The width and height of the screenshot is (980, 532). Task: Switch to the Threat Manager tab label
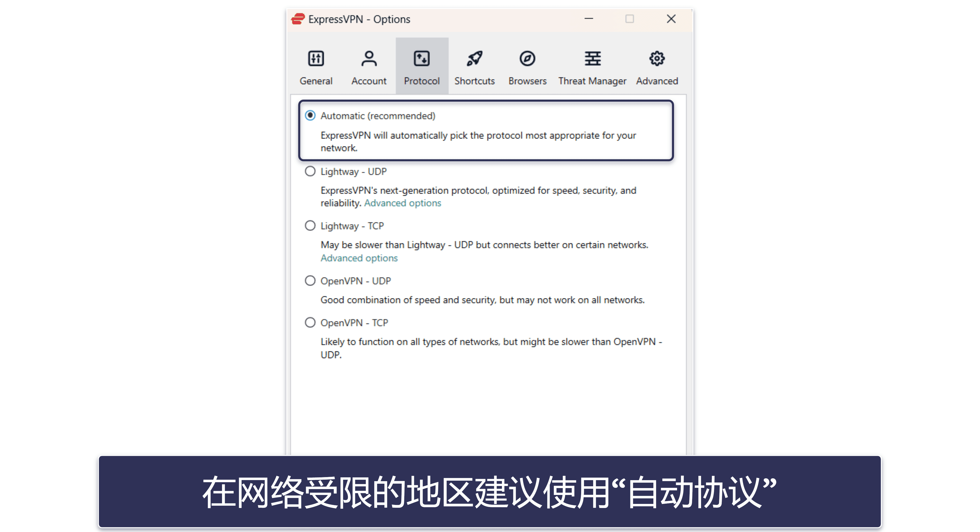click(x=592, y=81)
